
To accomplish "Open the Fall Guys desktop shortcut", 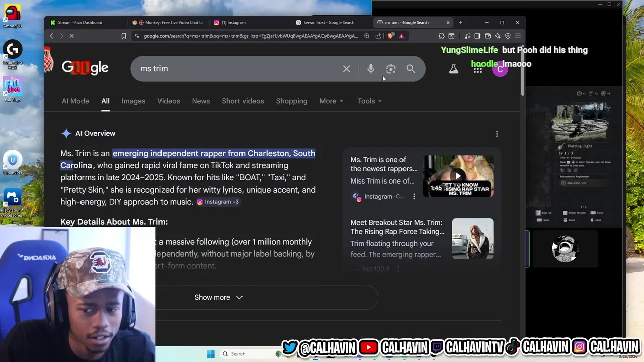I will click(13, 89).
